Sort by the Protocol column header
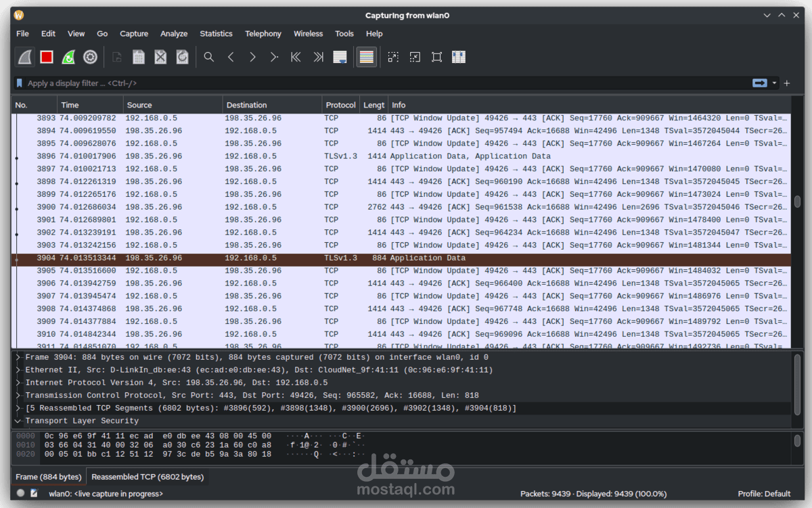The width and height of the screenshot is (812, 508). 340,105
